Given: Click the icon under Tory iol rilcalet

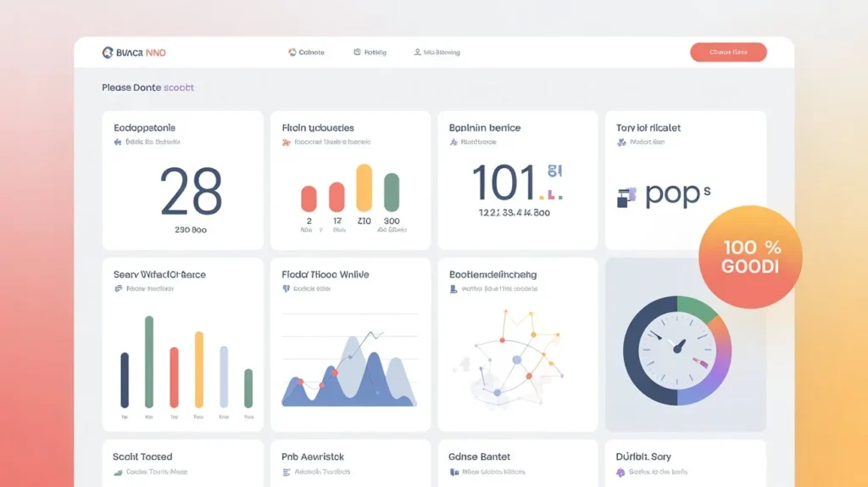Looking at the screenshot, I should [x=621, y=143].
